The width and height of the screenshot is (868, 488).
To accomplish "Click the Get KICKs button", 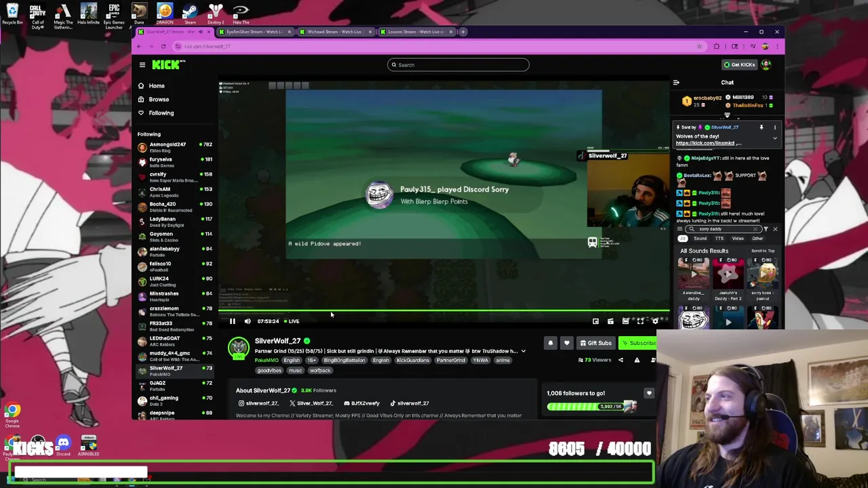I will 739,65.
